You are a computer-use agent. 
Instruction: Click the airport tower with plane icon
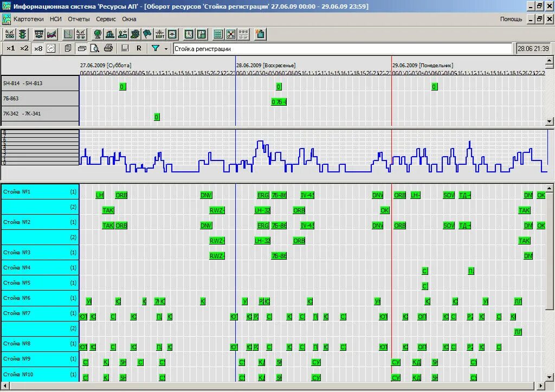click(x=123, y=34)
